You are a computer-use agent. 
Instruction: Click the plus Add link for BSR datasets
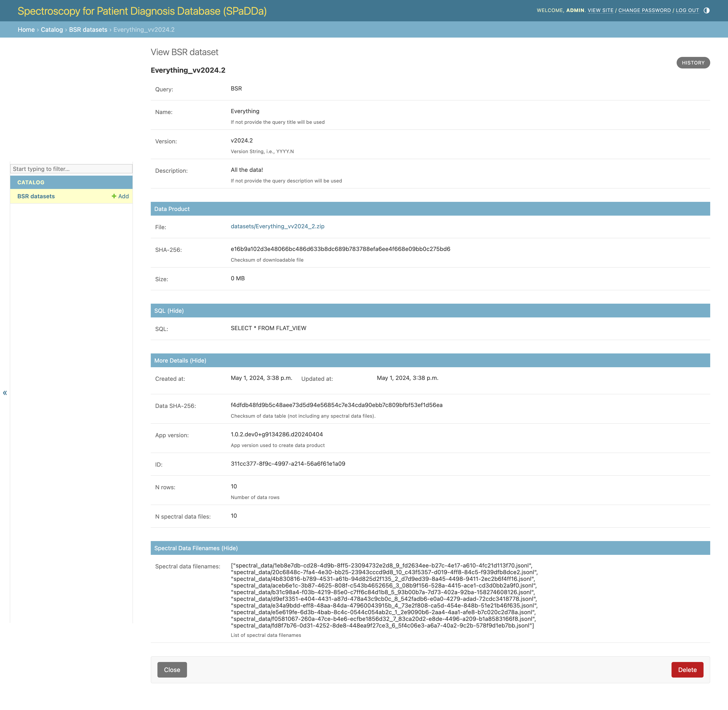[x=120, y=196]
